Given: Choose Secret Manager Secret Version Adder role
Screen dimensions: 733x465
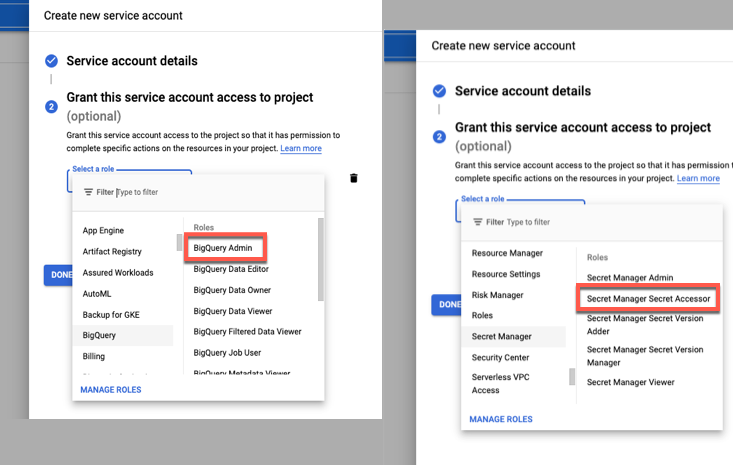Looking at the screenshot, I should coord(645,325).
